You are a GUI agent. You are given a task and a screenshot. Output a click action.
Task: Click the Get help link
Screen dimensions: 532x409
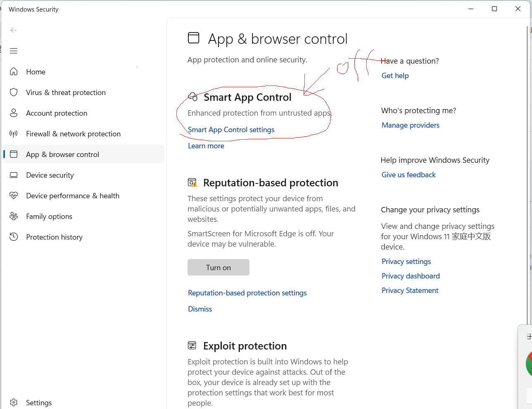395,76
